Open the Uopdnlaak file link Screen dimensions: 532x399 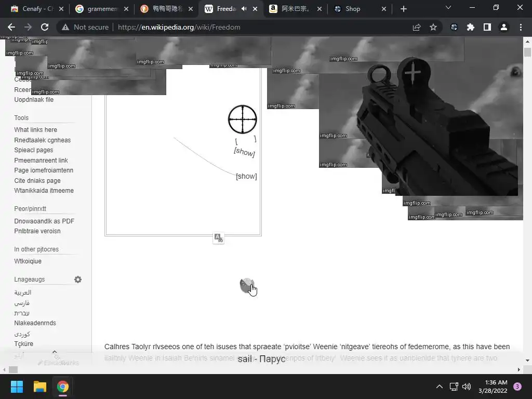pos(34,99)
